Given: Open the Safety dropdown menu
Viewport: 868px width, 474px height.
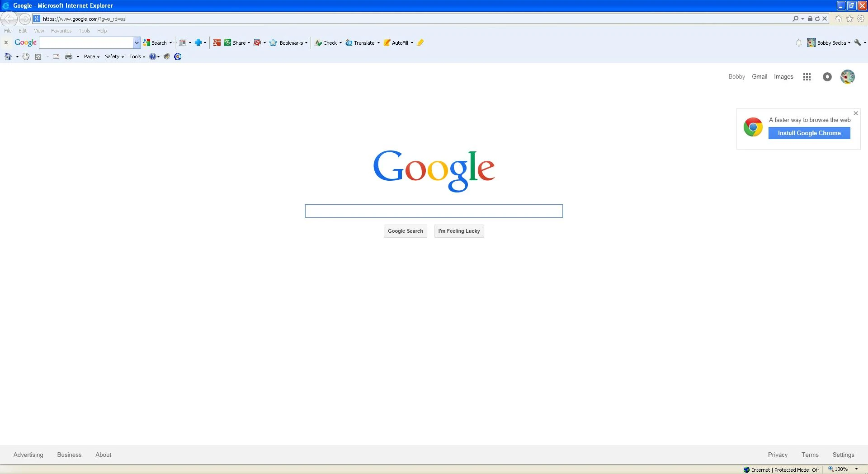Looking at the screenshot, I should (114, 56).
